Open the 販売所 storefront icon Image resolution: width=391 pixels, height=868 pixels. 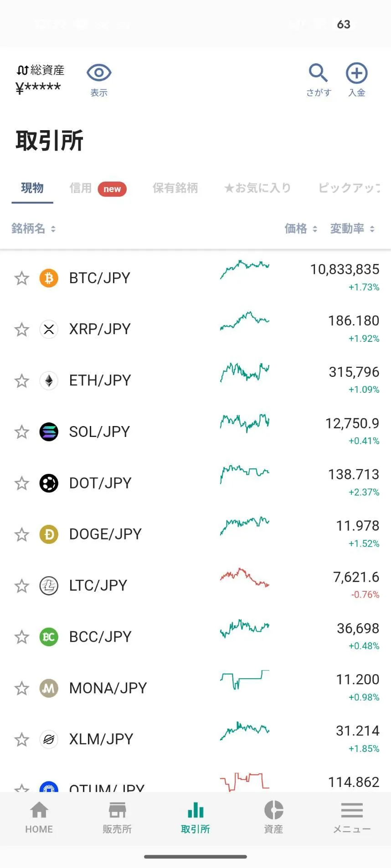117,810
